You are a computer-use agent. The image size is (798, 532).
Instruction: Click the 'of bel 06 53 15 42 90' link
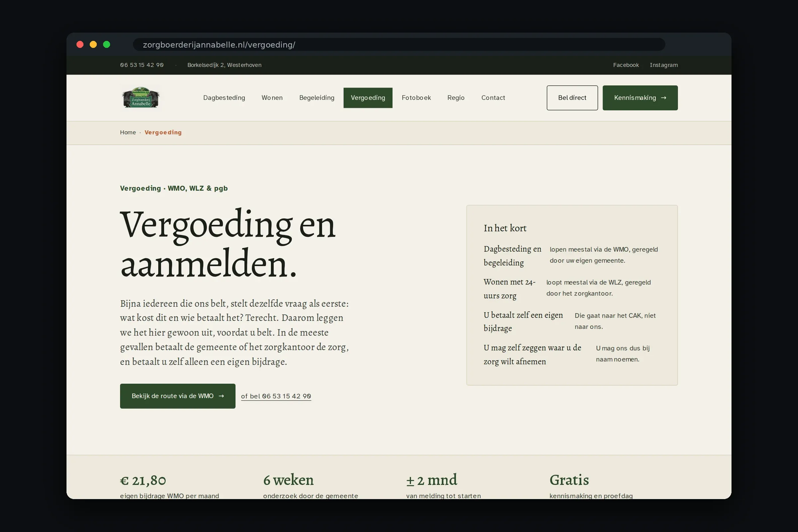[x=276, y=396]
